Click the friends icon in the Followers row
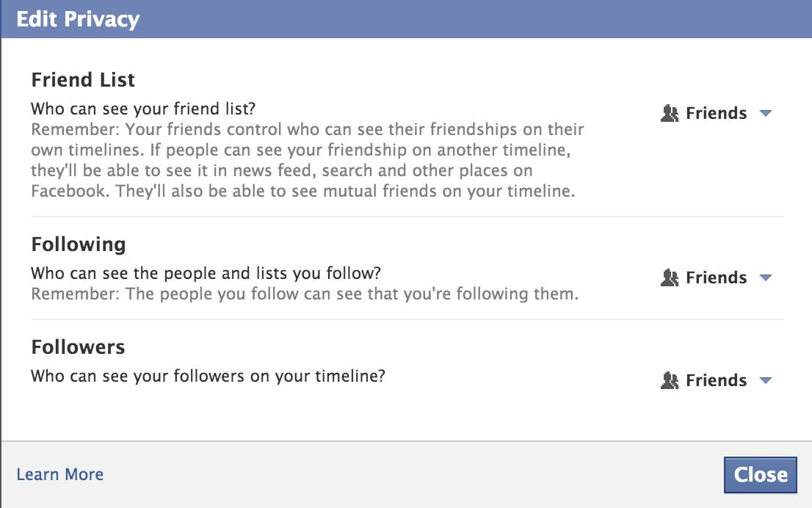This screenshot has height=508, width=812. coord(670,380)
